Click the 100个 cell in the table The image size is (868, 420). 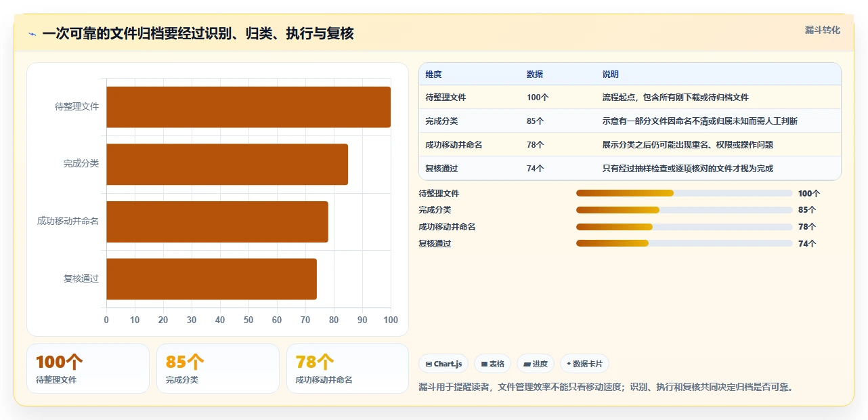click(538, 98)
